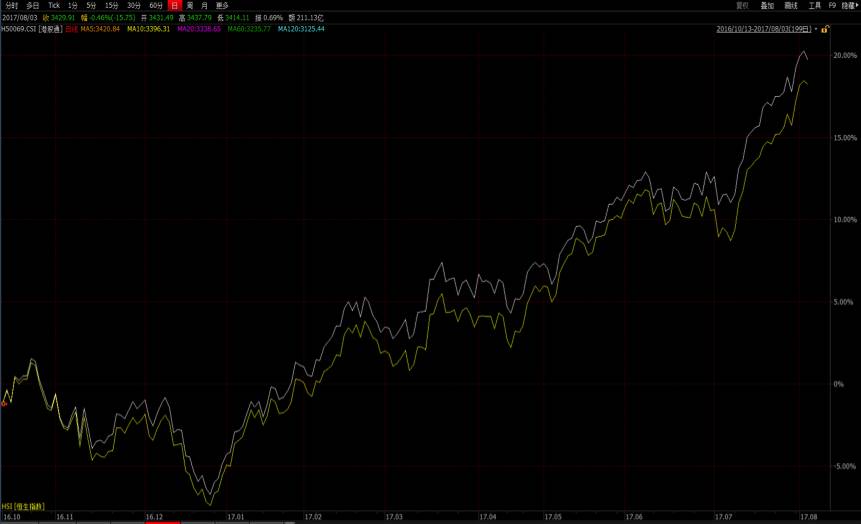861x524 pixels.
Task: Click the MA10:3396.31 label
Action: pos(148,29)
